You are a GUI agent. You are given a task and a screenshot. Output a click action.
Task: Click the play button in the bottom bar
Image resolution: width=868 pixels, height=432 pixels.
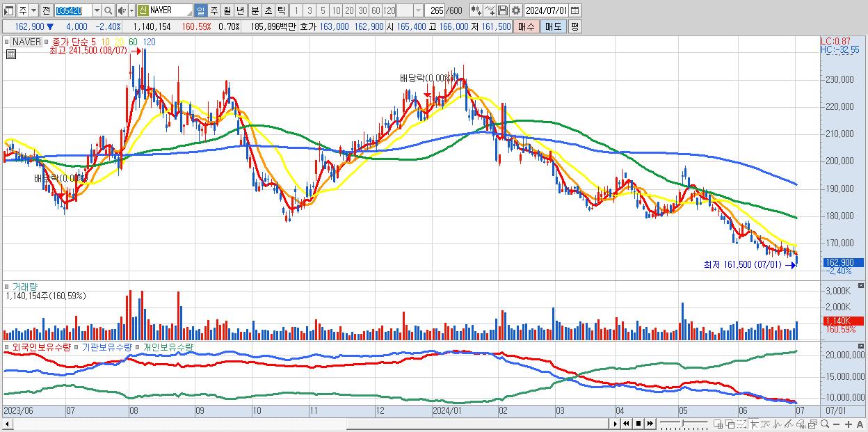point(615,424)
